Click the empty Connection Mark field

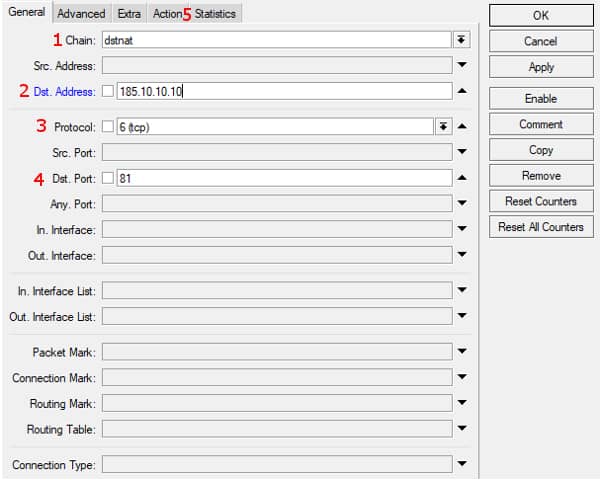(x=277, y=377)
